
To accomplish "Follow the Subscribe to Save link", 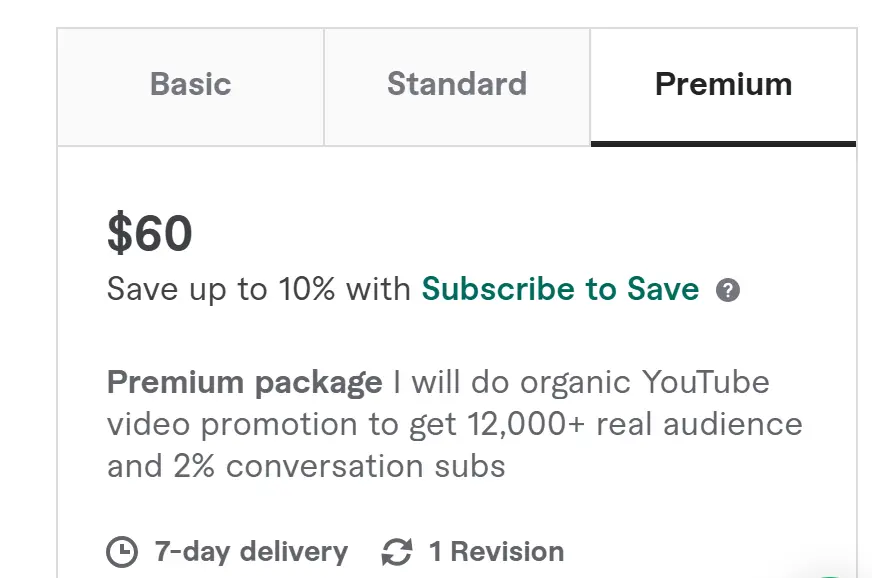I will pyautogui.click(x=560, y=289).
